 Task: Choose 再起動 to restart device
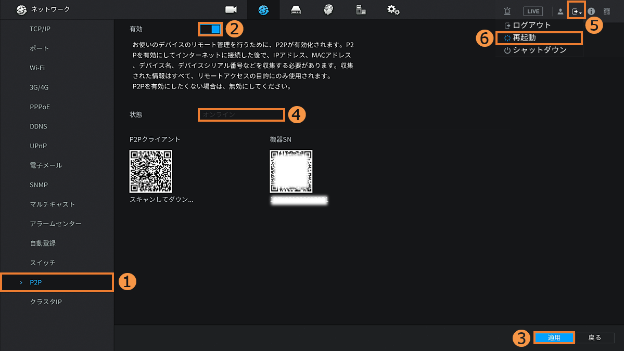[x=524, y=38]
